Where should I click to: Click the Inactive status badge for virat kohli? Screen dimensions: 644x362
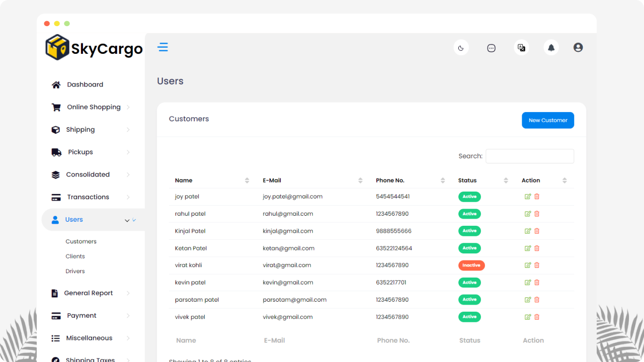pyautogui.click(x=471, y=265)
